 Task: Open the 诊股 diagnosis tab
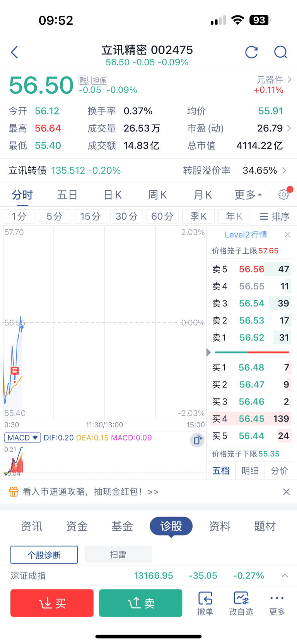pos(171,526)
